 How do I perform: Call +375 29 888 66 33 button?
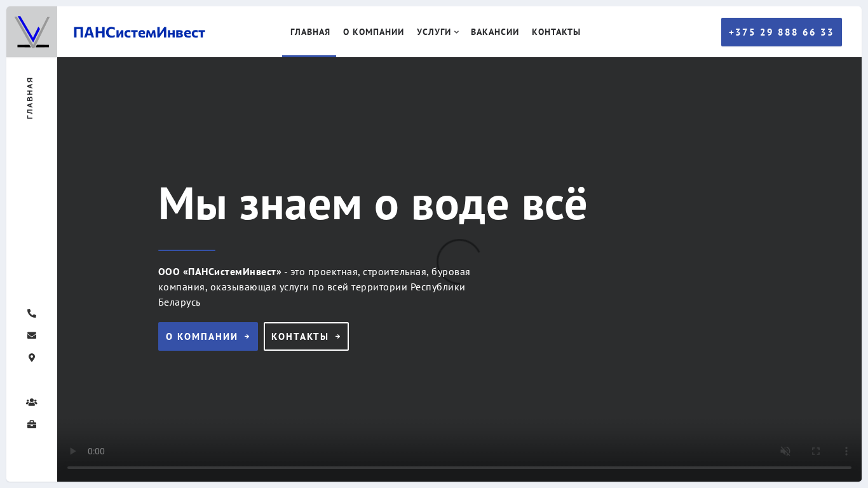point(782,32)
